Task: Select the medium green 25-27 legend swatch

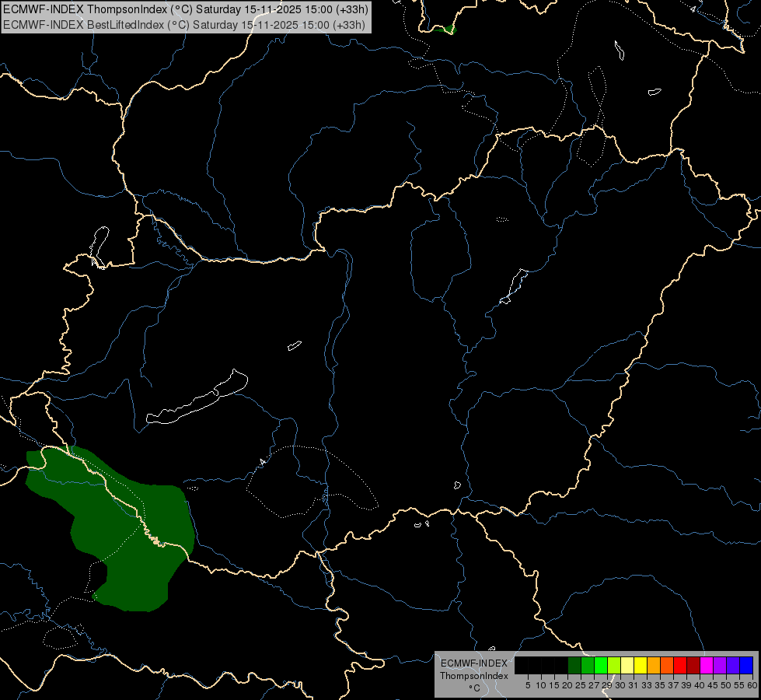Action: coord(588,666)
